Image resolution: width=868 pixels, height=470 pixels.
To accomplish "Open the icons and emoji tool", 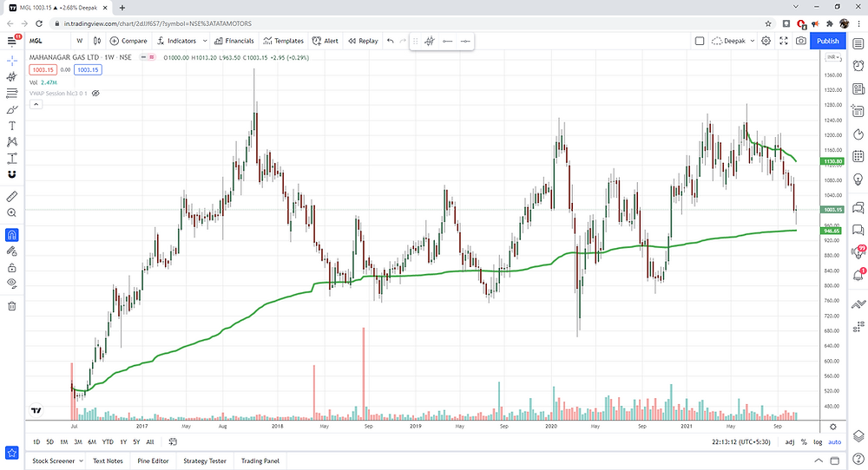I will pos(11,174).
